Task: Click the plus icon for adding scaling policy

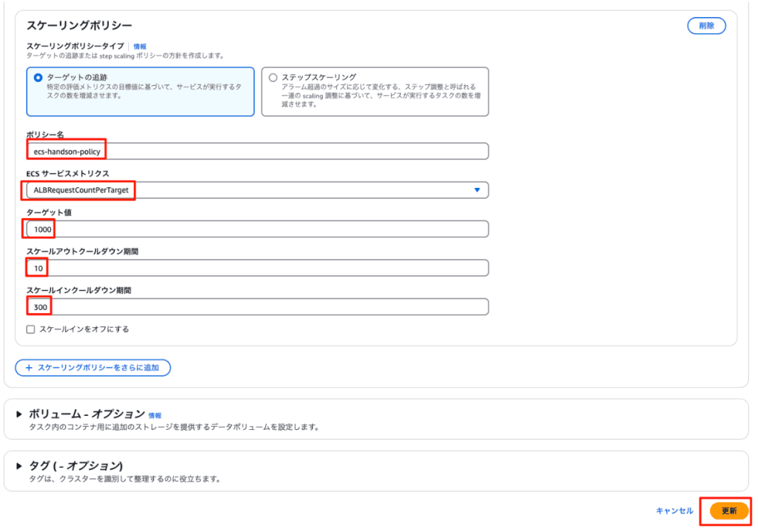Action: pos(29,368)
